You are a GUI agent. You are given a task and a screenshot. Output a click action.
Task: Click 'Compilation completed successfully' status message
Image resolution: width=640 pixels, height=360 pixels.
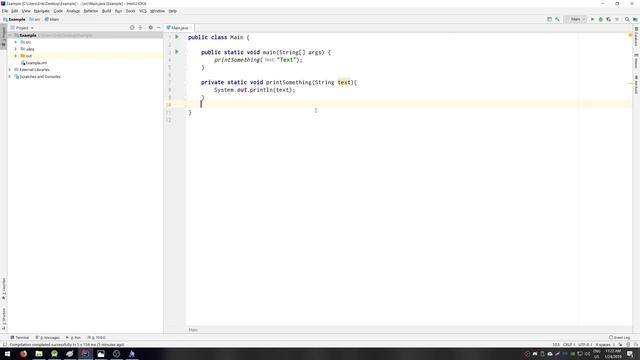[x=67, y=344]
